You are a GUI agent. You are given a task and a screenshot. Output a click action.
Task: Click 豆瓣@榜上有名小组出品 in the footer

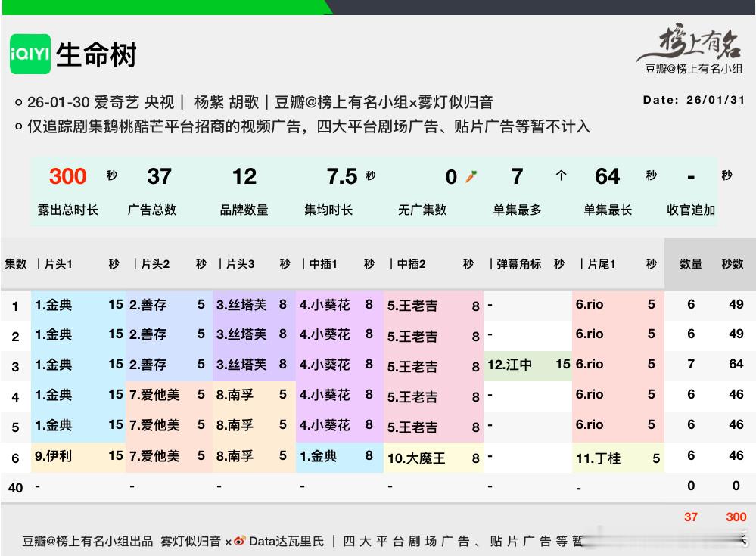pos(88,541)
